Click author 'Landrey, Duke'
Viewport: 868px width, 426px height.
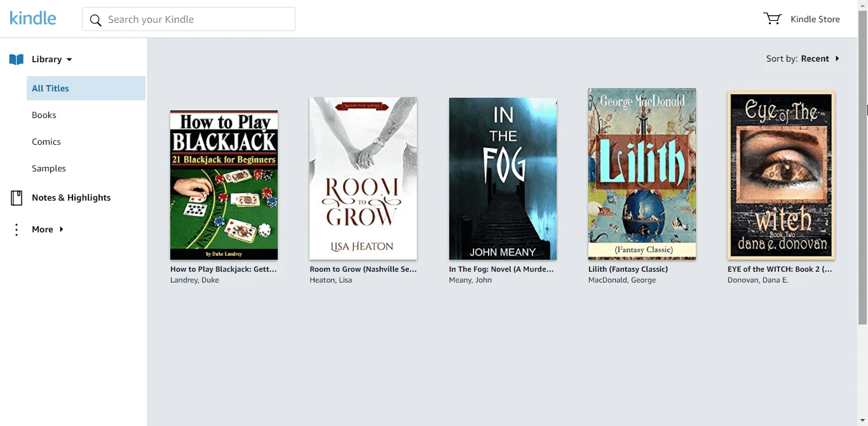[x=194, y=280]
